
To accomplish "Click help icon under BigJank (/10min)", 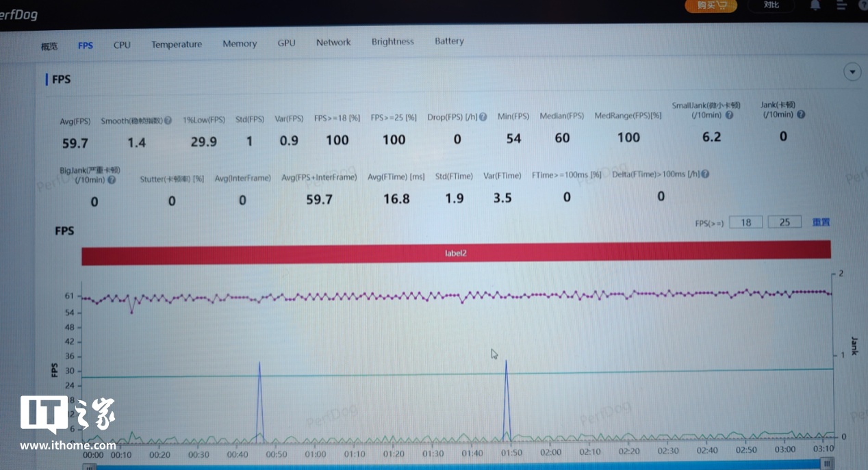I will pyautogui.click(x=111, y=181).
